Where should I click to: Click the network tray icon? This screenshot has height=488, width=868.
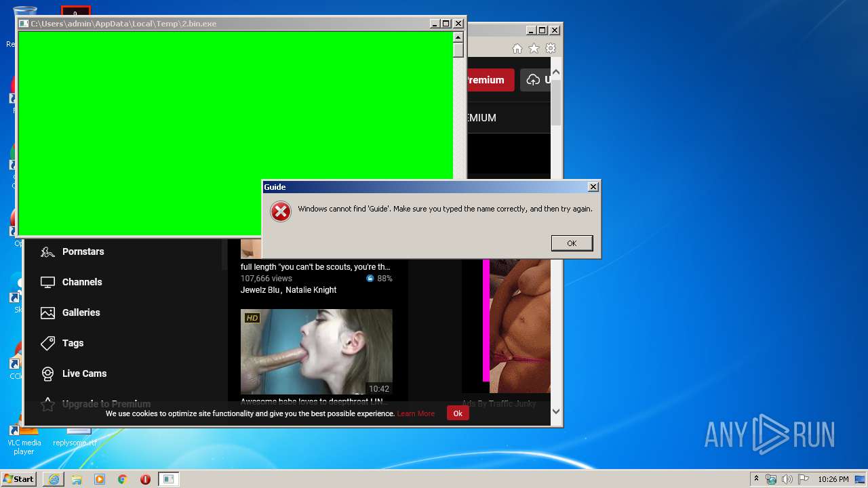click(x=771, y=479)
